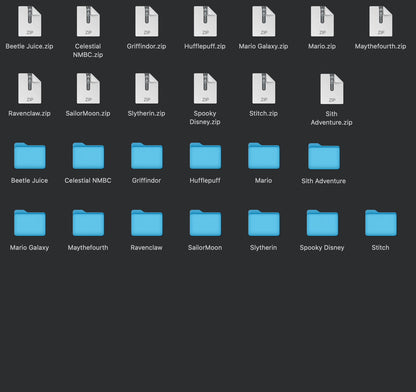The image size is (416, 392).
Task: Click the "Slytherin.zip" name label
Action: pos(146,113)
